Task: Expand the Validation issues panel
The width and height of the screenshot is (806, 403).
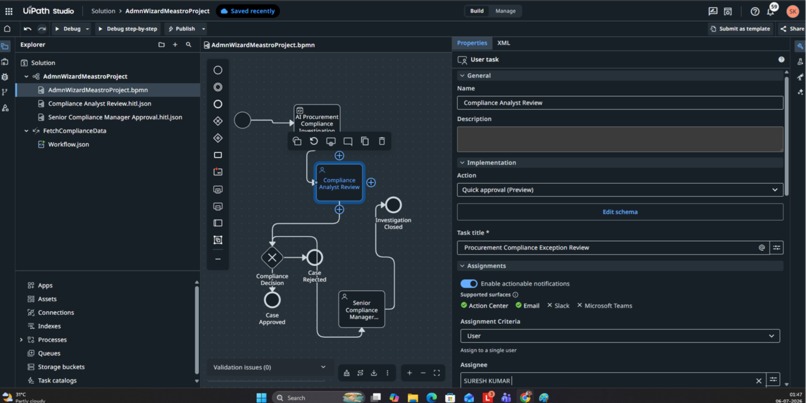Action: point(323,367)
